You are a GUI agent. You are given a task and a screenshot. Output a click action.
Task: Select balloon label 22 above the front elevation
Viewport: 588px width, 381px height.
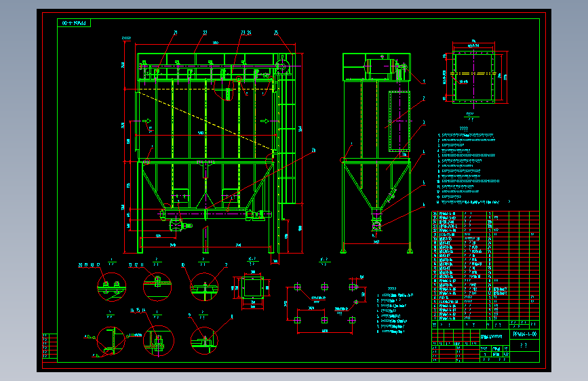coord(205,33)
